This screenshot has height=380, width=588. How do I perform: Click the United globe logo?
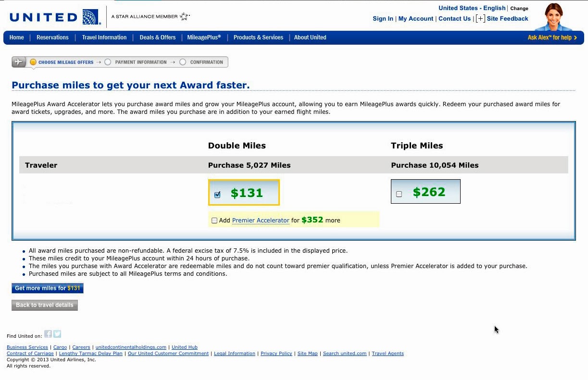point(91,17)
